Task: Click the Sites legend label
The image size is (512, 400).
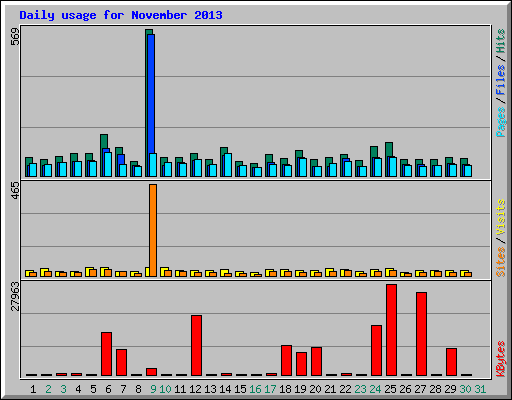Action: click(500, 262)
